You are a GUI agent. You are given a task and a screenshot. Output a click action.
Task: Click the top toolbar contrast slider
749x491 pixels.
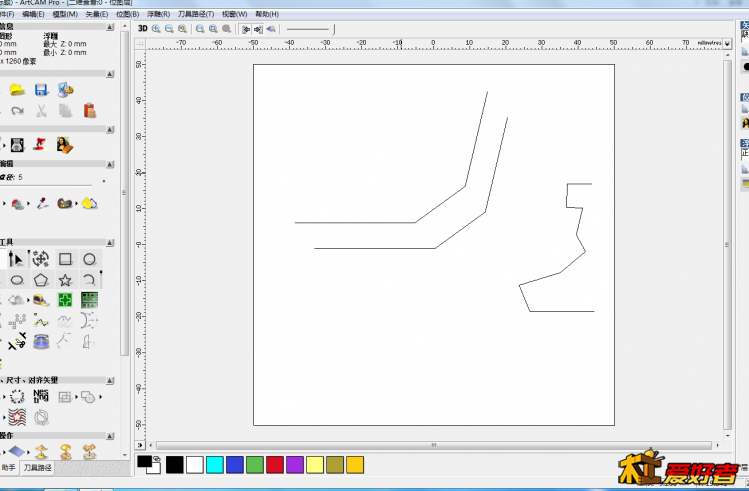(x=311, y=30)
